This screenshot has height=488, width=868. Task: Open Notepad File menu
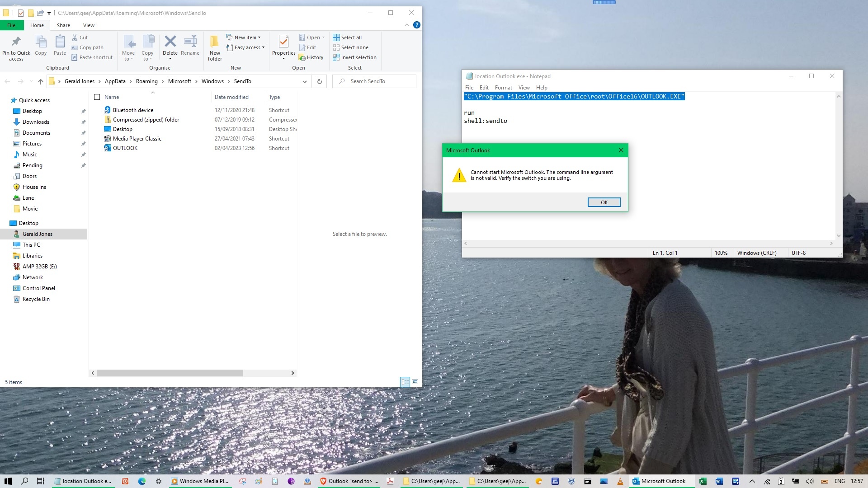click(x=469, y=88)
